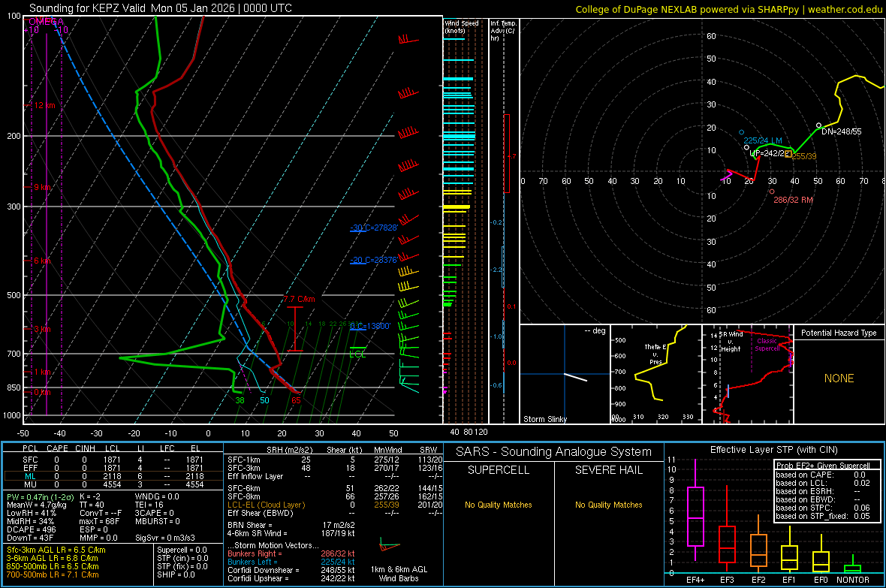Viewport: 886px width, 588px height.
Task: Click the magenta OMEGA label
Action: (x=47, y=22)
